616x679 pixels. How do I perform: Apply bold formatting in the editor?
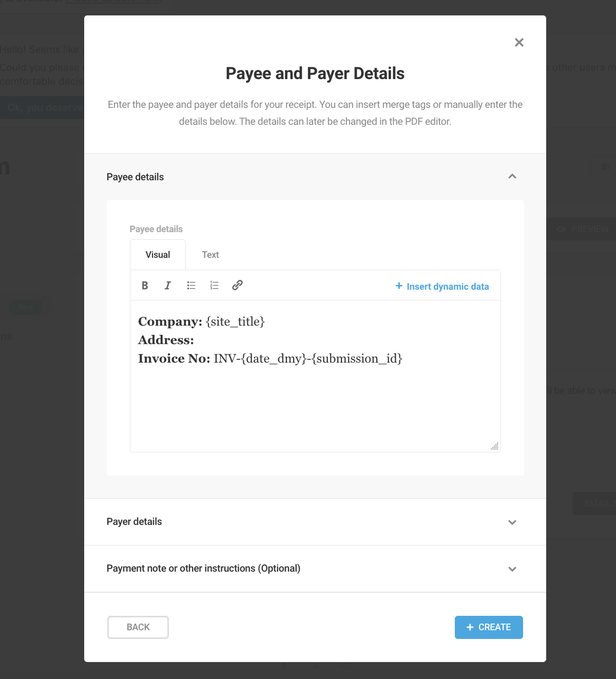pos(145,285)
